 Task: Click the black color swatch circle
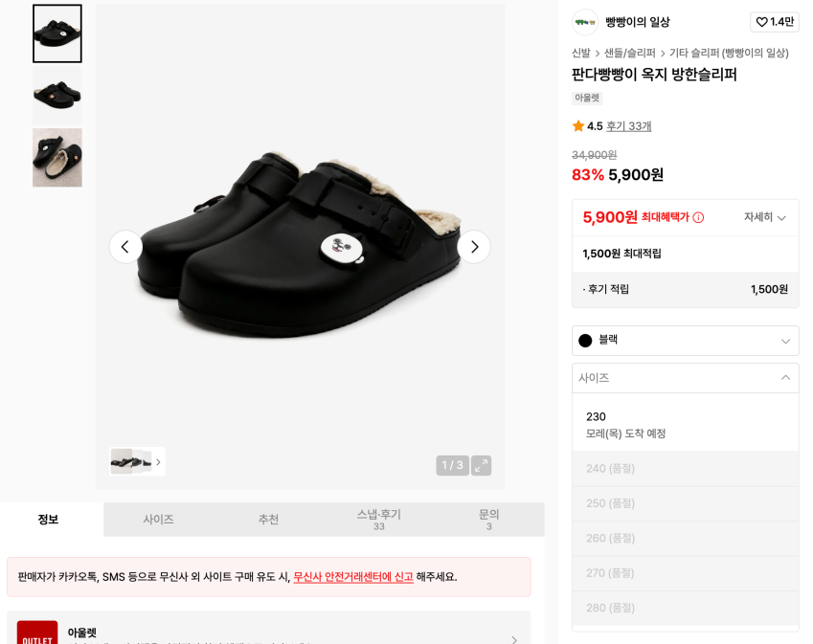(x=585, y=341)
